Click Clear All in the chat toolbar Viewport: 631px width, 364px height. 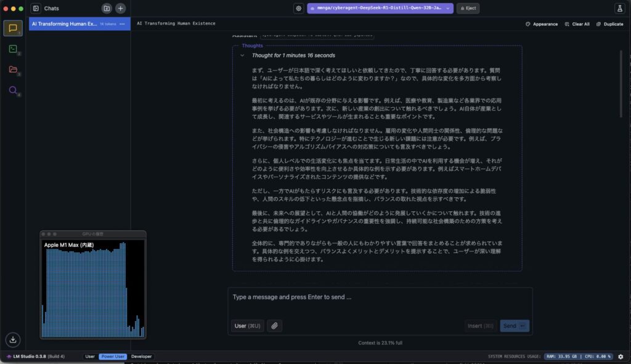click(x=577, y=24)
